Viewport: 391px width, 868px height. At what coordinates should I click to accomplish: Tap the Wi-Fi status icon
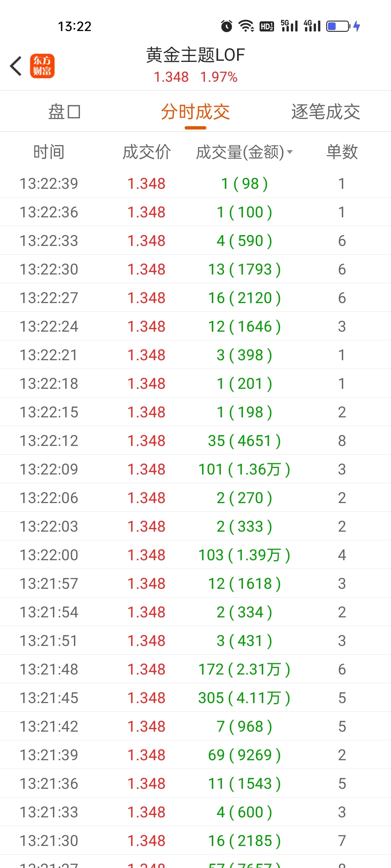(246, 26)
